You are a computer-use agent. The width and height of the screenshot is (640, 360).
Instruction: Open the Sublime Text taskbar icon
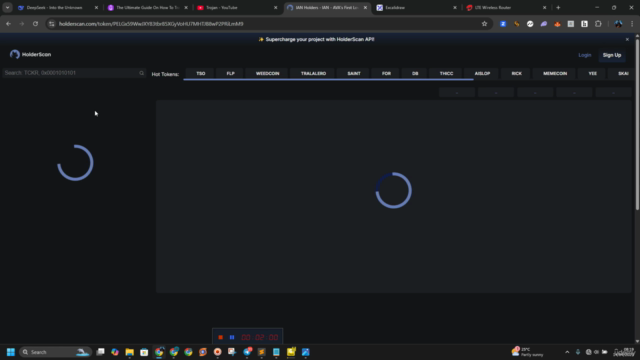262,352
